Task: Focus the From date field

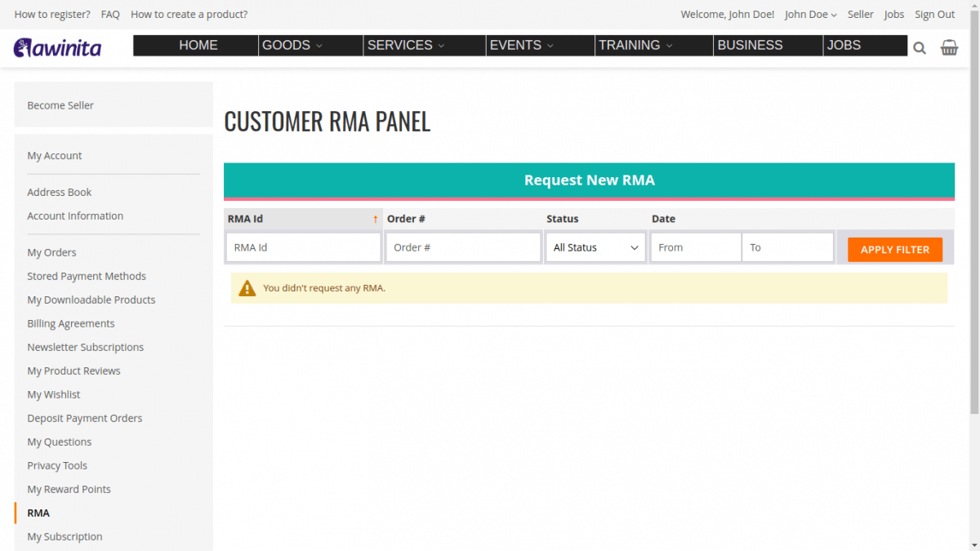Action: coord(696,247)
